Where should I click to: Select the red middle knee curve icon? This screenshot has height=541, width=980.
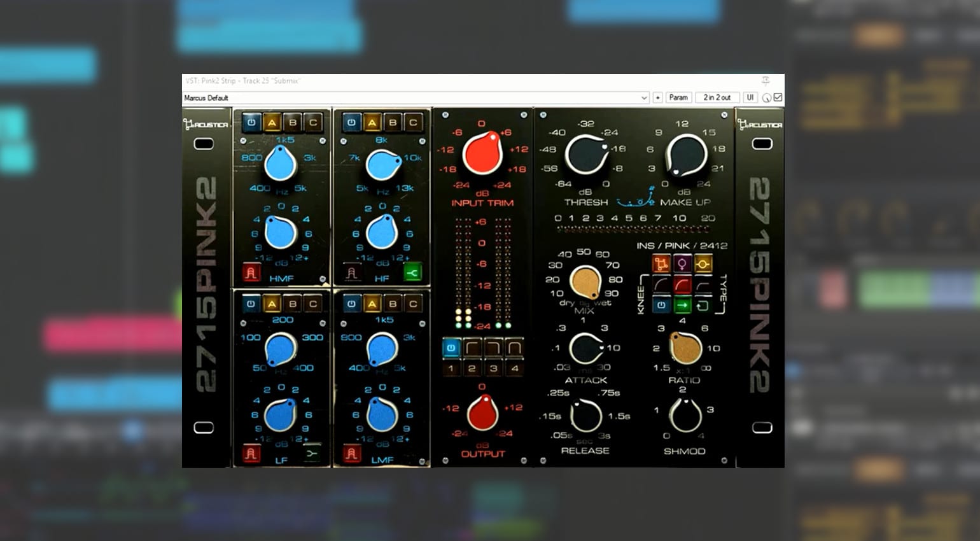682,285
